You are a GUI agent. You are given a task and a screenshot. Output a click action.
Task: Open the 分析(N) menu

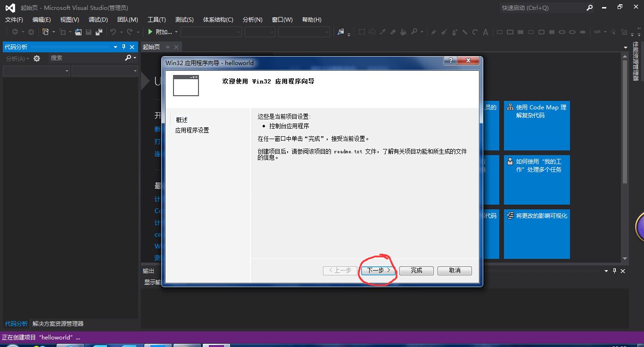[x=252, y=19]
